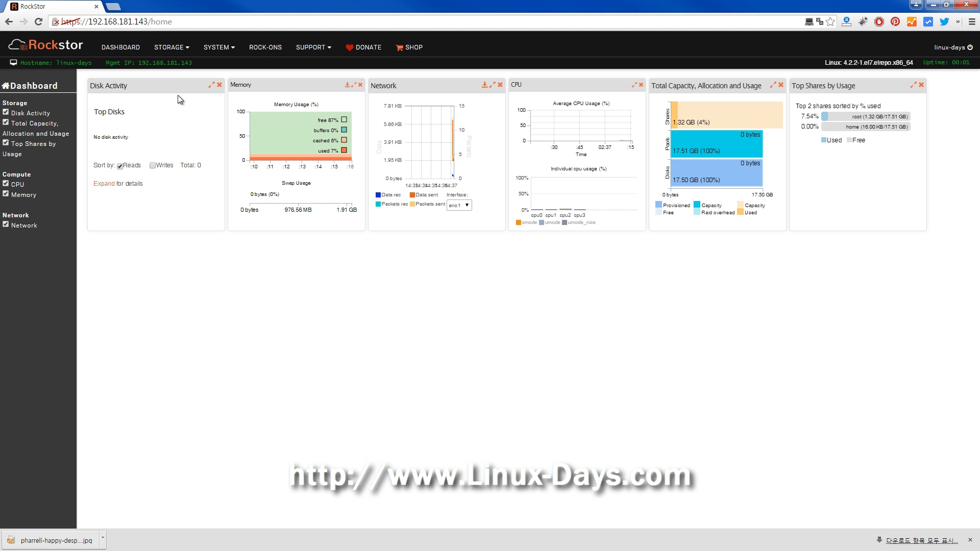Toggle Total Capacity, Allocation and Usage checkbox
The height and width of the screenshot is (551, 980).
(x=6, y=122)
